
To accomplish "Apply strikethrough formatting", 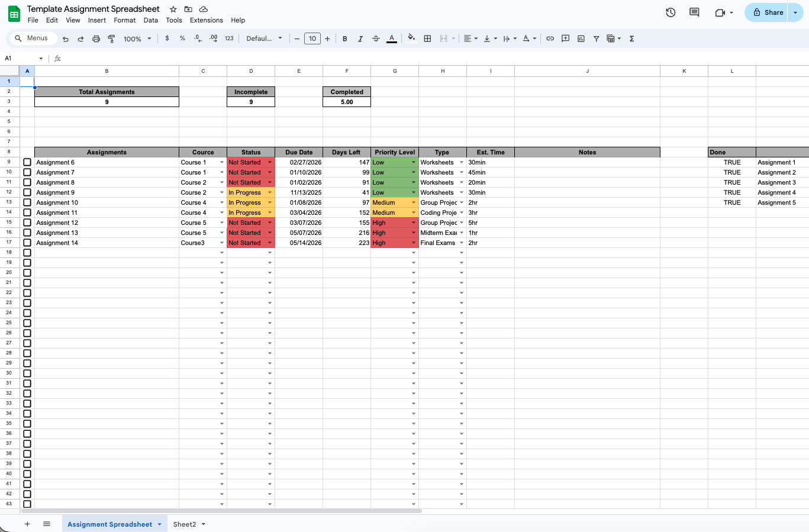I will click(376, 38).
